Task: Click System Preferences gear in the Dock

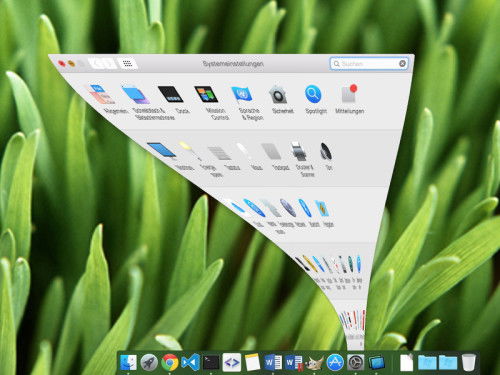Action: (x=356, y=362)
